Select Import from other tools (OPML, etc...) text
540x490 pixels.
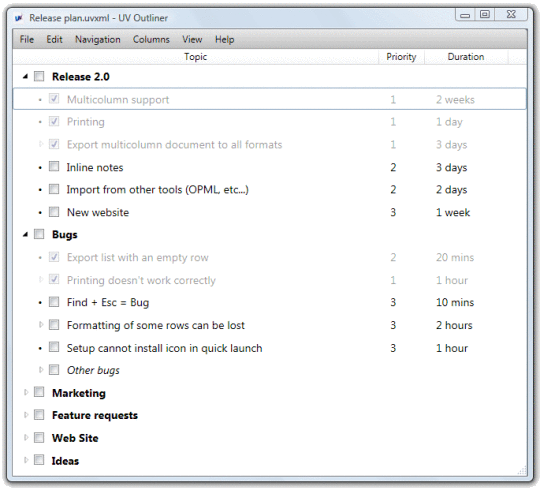coord(157,190)
